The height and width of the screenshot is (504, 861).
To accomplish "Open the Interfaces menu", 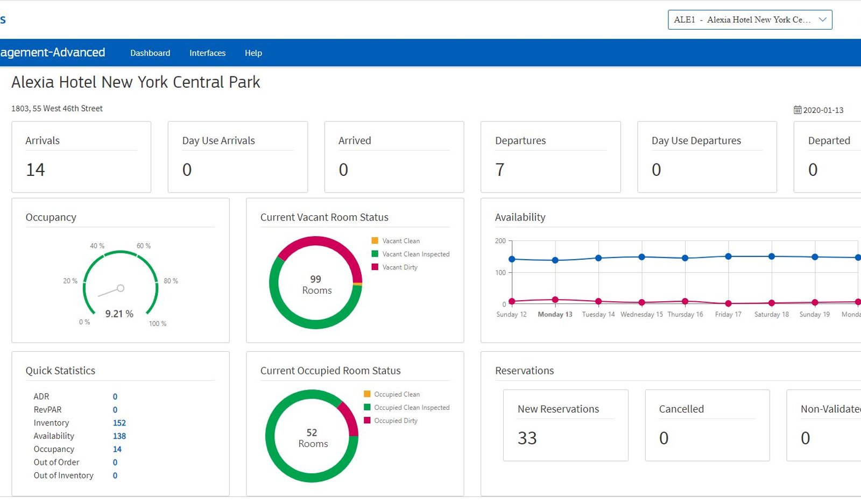I will tap(207, 53).
